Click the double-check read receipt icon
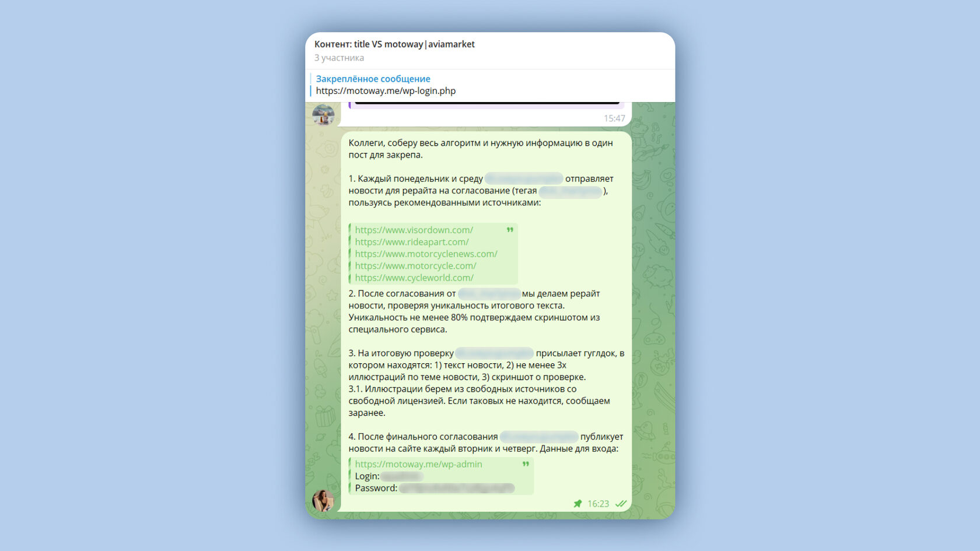 tap(621, 504)
